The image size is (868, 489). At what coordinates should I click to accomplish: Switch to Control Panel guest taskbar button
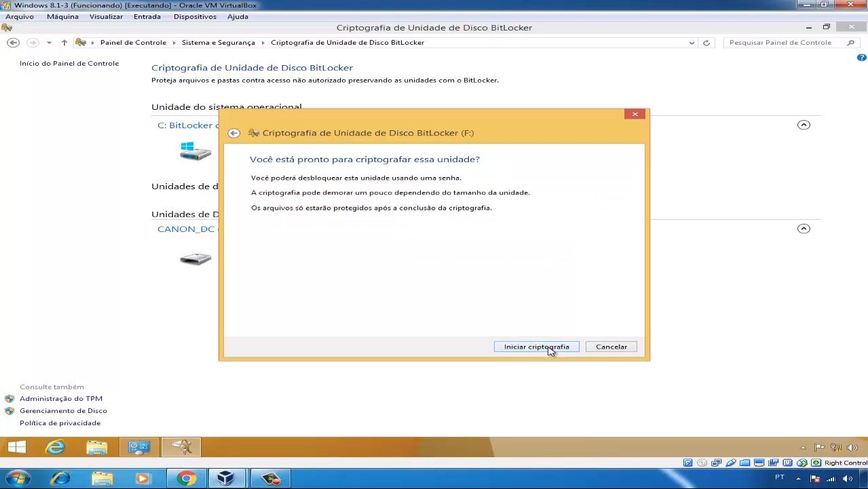pyautogui.click(x=139, y=447)
